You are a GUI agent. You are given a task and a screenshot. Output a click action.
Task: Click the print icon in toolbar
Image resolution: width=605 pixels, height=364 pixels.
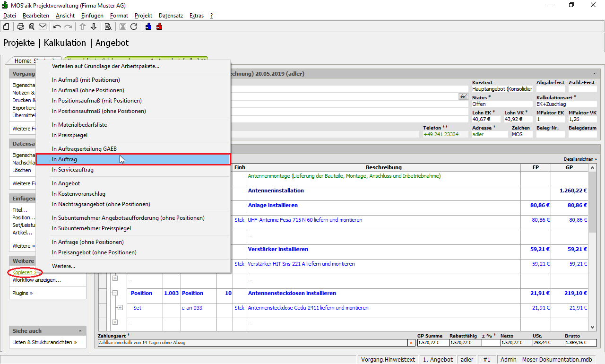(21, 26)
